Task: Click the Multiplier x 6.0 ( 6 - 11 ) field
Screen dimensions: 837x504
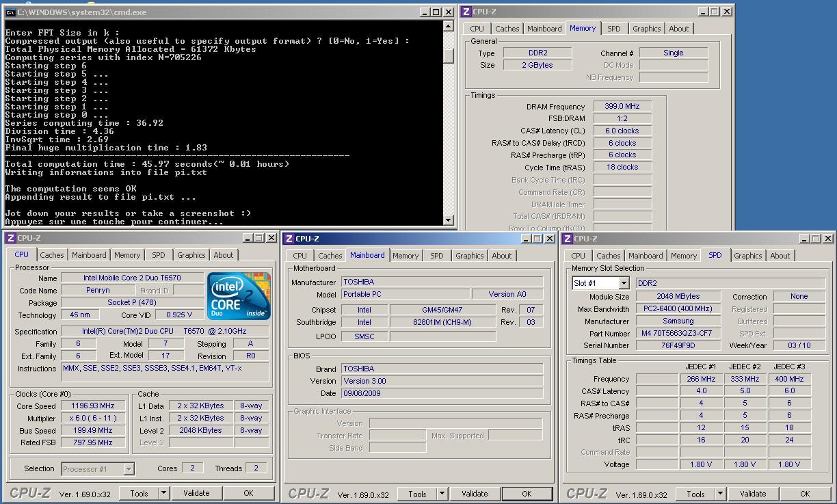Action: (93, 418)
